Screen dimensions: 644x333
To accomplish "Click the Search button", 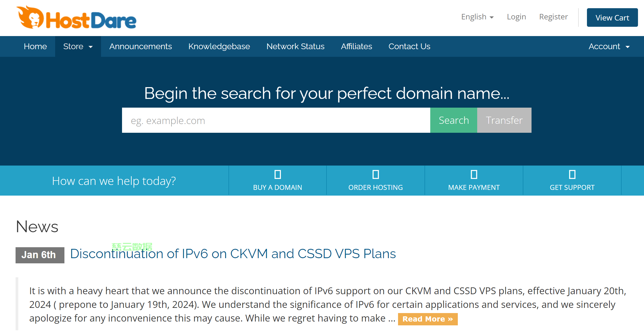I will coord(453,120).
